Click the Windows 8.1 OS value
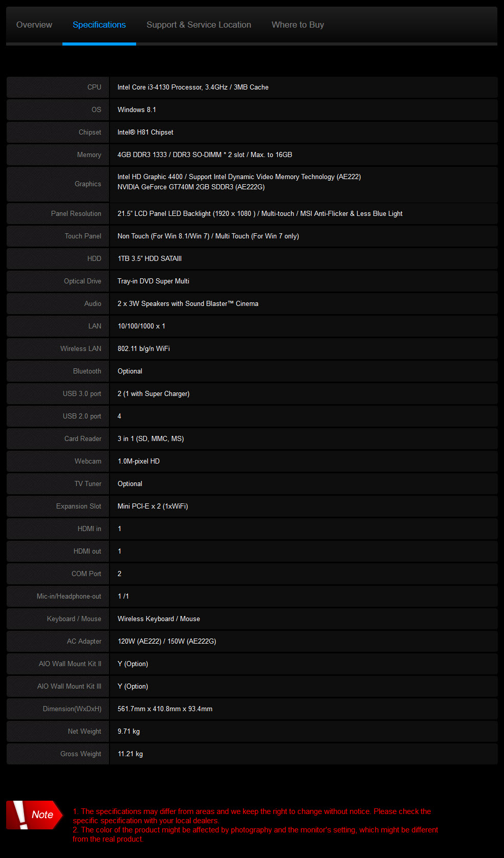The width and height of the screenshot is (504, 858). (x=137, y=110)
